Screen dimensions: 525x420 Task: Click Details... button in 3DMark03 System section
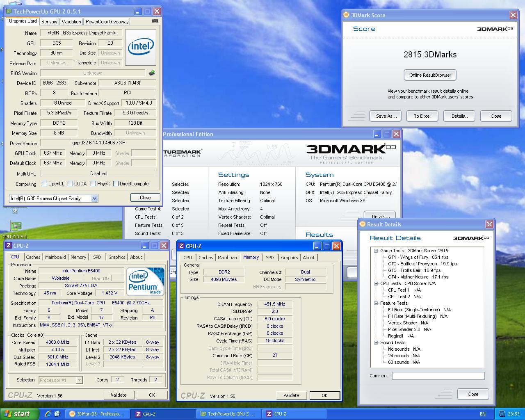pos(380,216)
